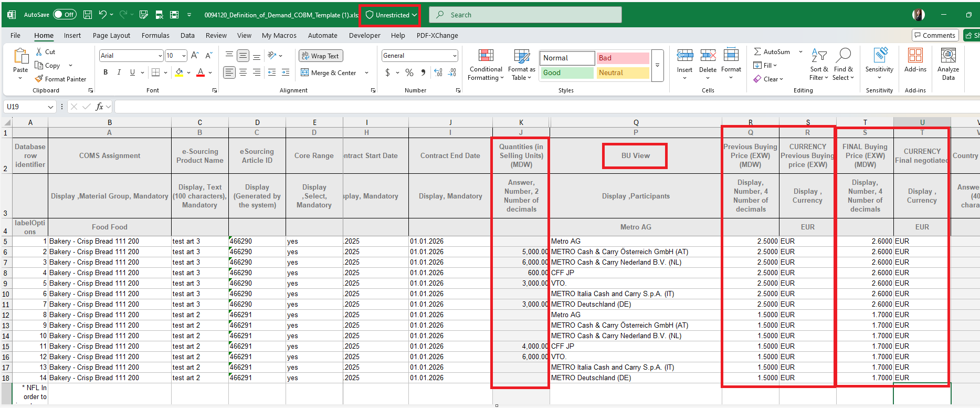Viewport: 980px width, 408px height.
Task: Click the Comments button
Action: pos(935,35)
